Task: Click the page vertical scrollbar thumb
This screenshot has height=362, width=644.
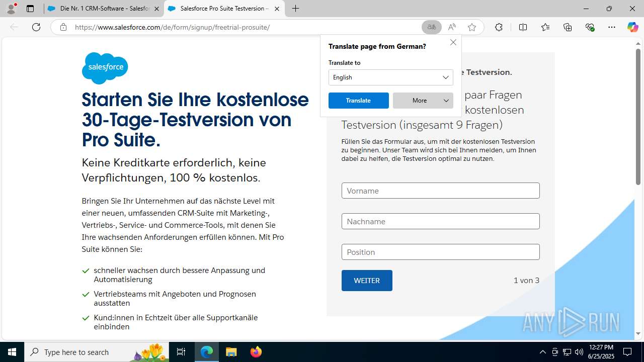Action: 638,116
